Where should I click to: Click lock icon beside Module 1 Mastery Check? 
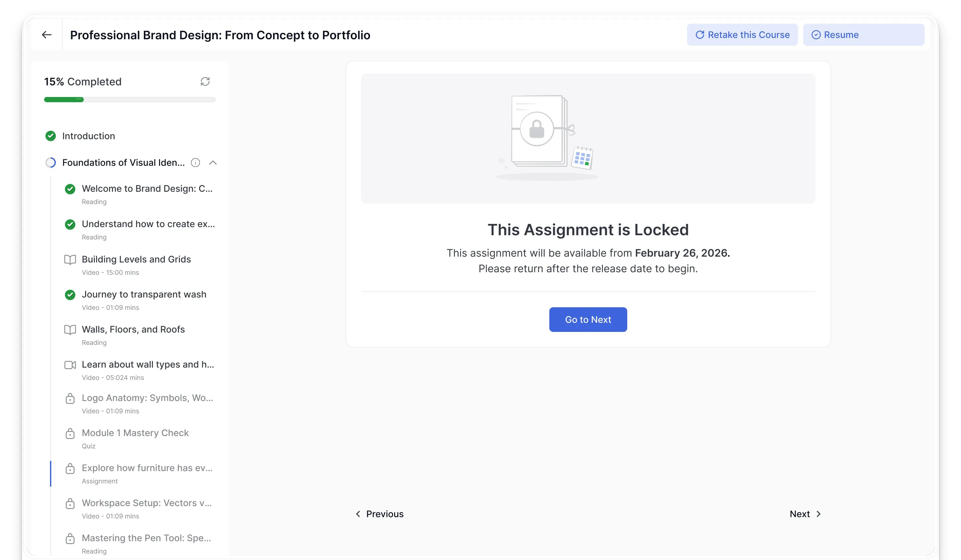pos(70,433)
